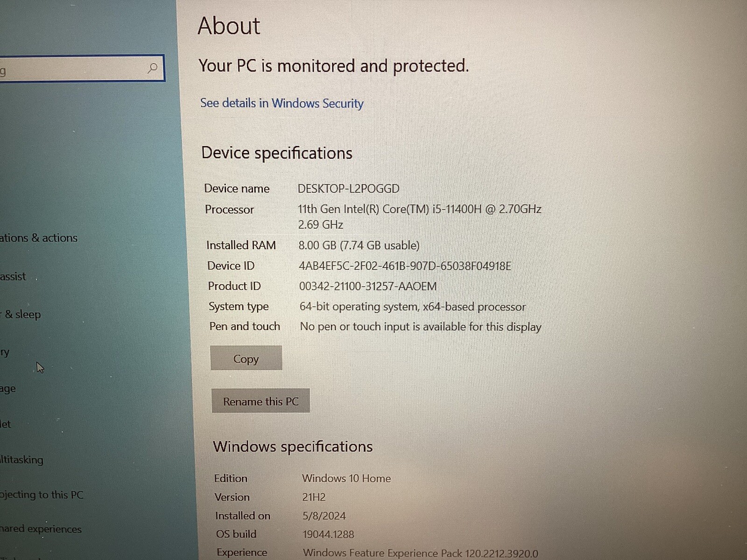
Task: Click the Device specifications heading
Action: click(277, 153)
